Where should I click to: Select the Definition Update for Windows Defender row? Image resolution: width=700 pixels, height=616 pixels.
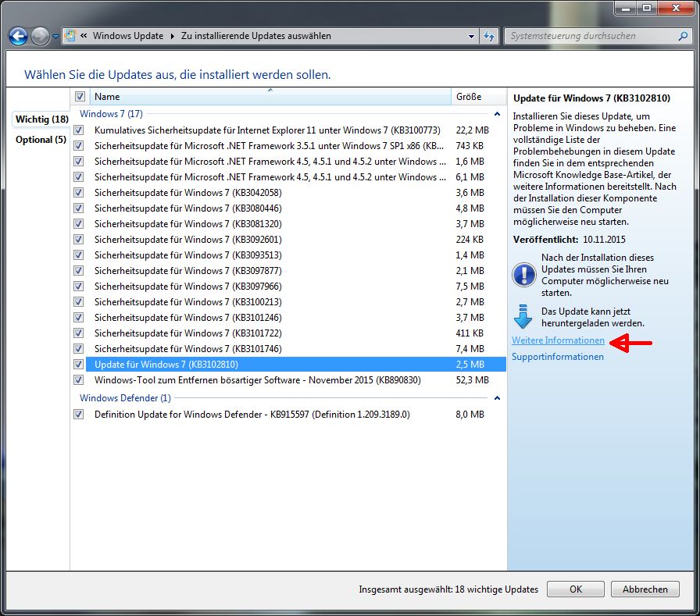pyautogui.click(x=295, y=415)
